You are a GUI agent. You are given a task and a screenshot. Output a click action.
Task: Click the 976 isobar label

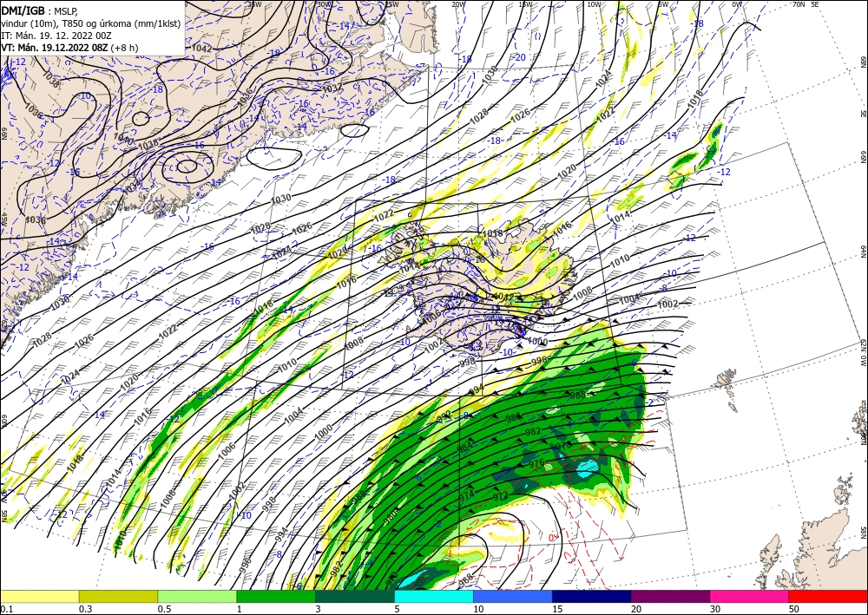(x=536, y=463)
